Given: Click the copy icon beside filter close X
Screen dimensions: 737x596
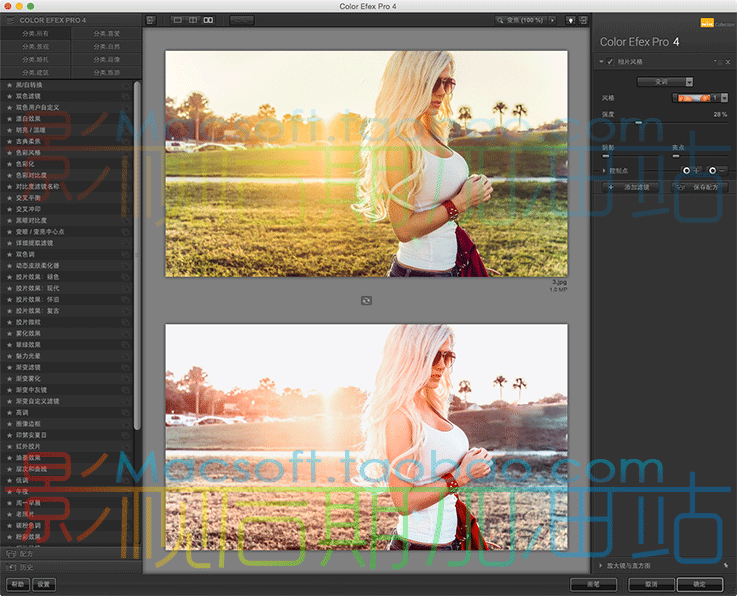Looking at the screenshot, I should 719,62.
